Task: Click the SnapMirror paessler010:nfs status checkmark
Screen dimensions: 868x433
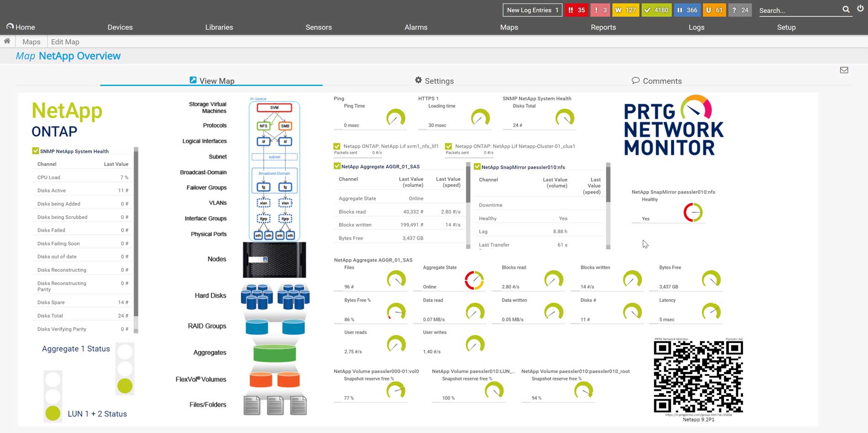Action: pyautogui.click(x=477, y=166)
